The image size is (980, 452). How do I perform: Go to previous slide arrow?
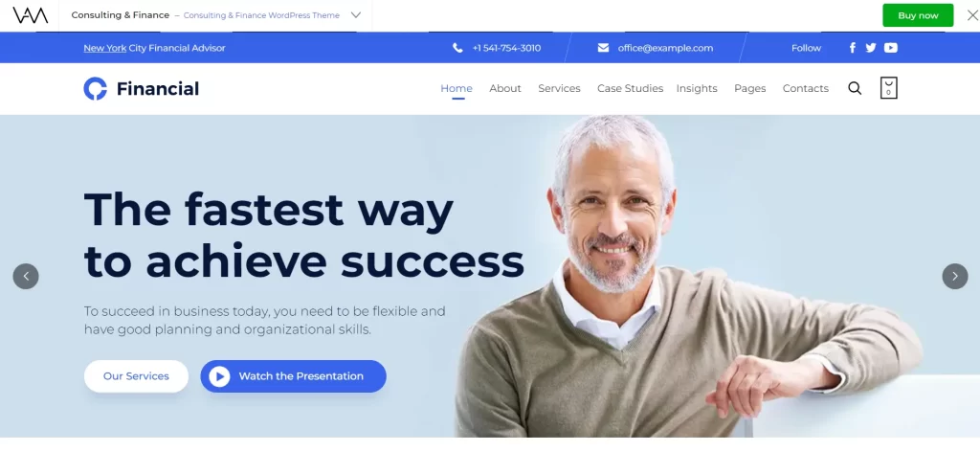click(x=26, y=276)
